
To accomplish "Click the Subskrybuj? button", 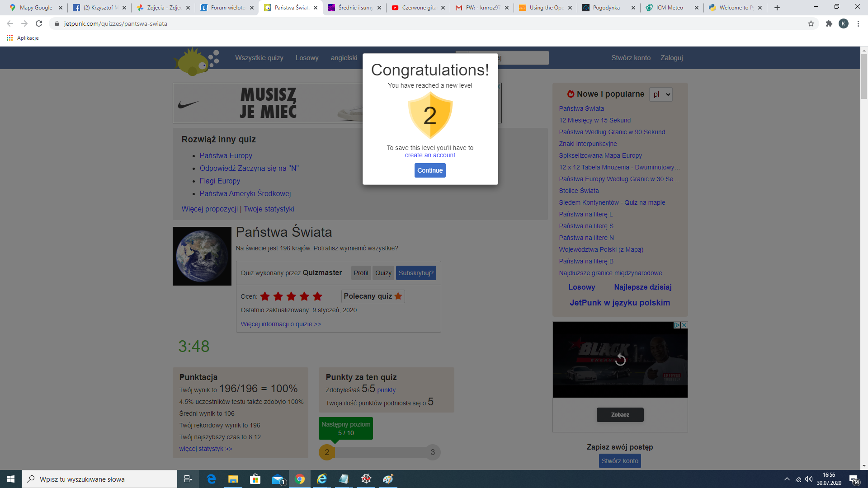I will [x=416, y=273].
